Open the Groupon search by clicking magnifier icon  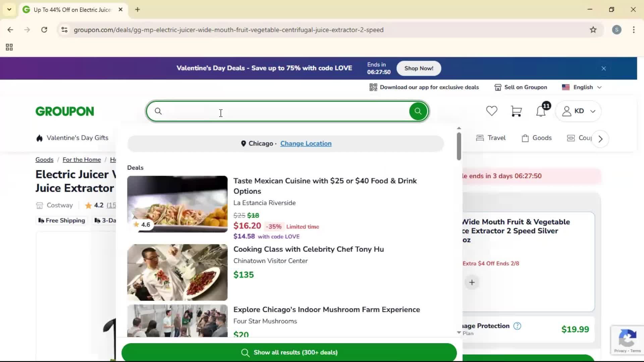[418, 111]
